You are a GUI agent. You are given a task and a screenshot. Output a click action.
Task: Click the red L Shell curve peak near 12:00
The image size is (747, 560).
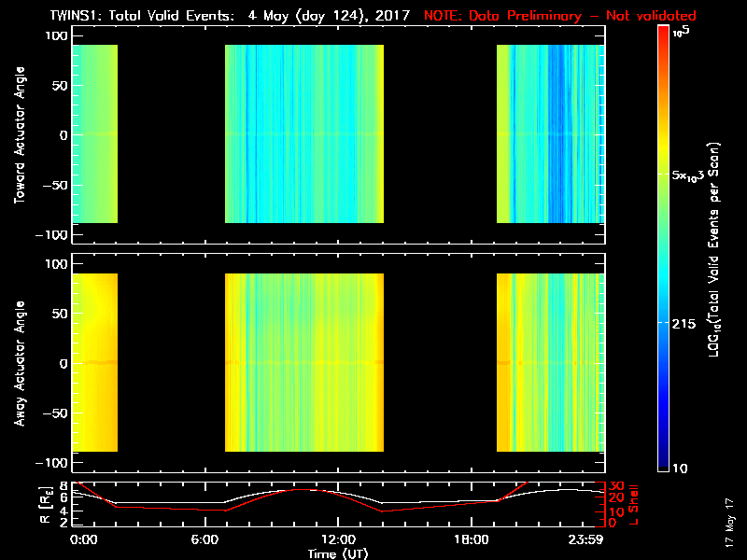coord(304,489)
